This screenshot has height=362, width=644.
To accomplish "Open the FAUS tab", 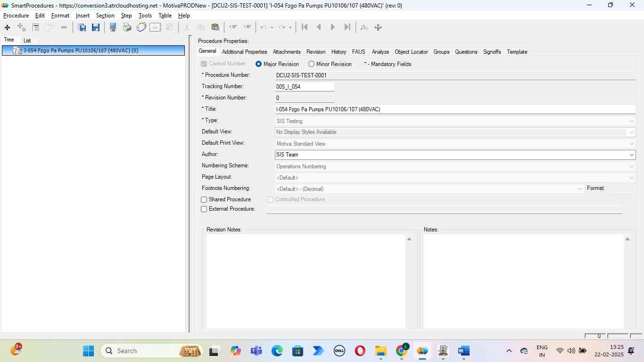I will pos(358,52).
